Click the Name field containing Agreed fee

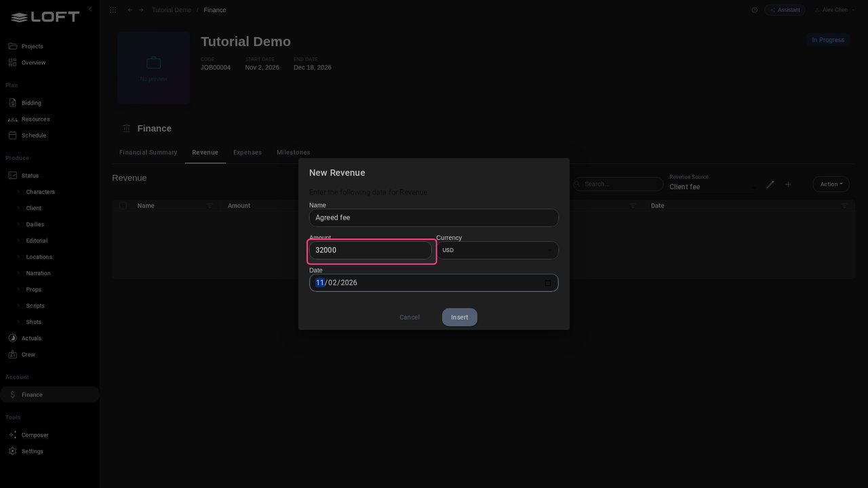click(x=434, y=218)
